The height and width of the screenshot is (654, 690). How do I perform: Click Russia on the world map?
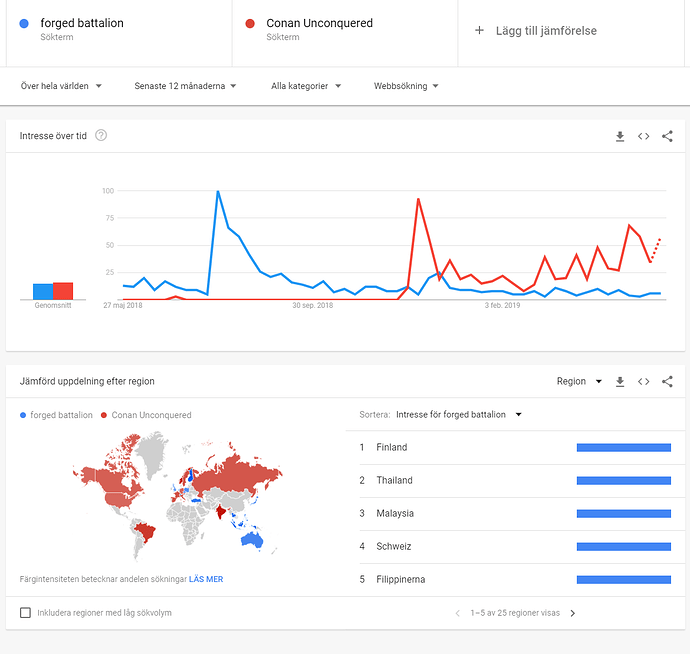pyautogui.click(x=233, y=478)
